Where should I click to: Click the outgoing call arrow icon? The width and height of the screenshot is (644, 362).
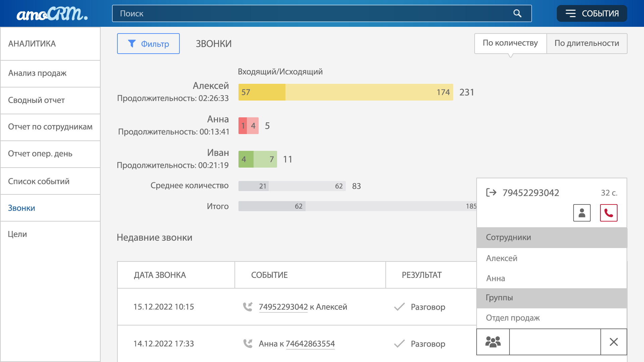click(x=491, y=192)
